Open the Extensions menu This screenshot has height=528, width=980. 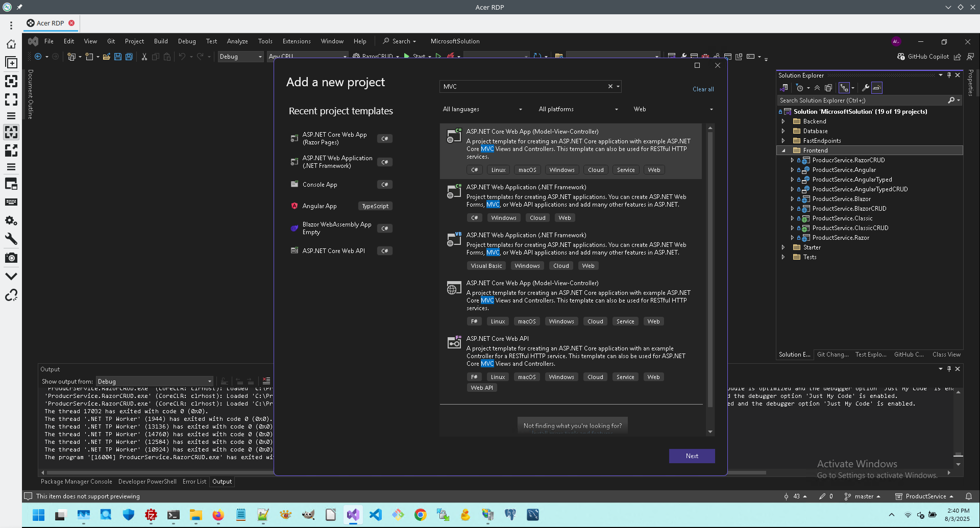(x=297, y=41)
